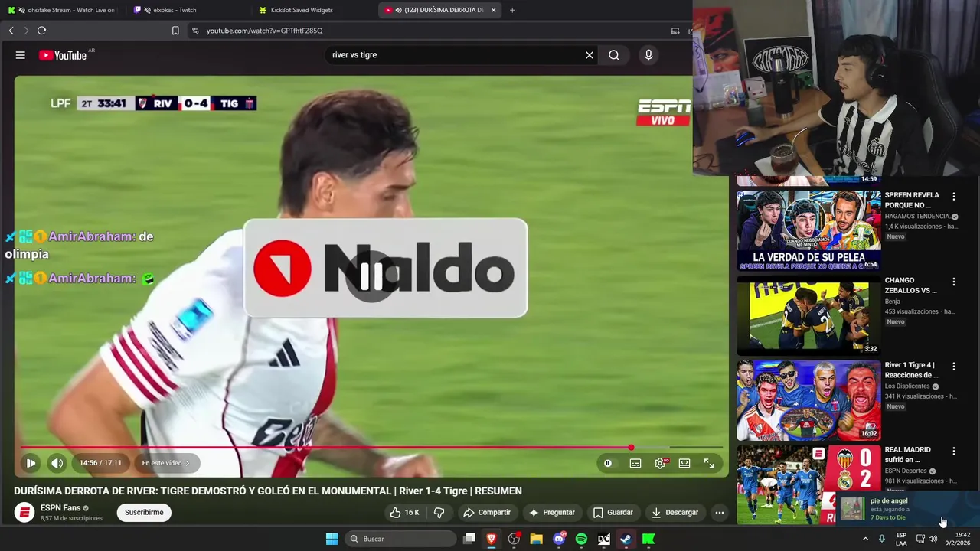The height and width of the screenshot is (551, 980).
Task: Download the video with Descargar
Action: click(x=675, y=512)
